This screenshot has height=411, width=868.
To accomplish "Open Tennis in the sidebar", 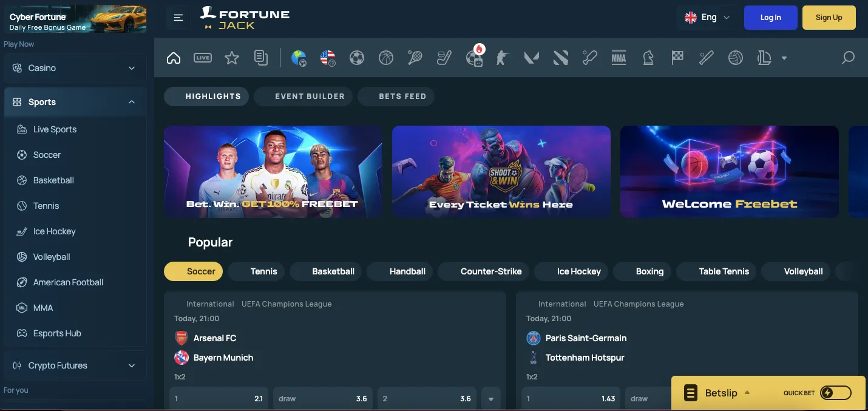I will tap(75, 206).
